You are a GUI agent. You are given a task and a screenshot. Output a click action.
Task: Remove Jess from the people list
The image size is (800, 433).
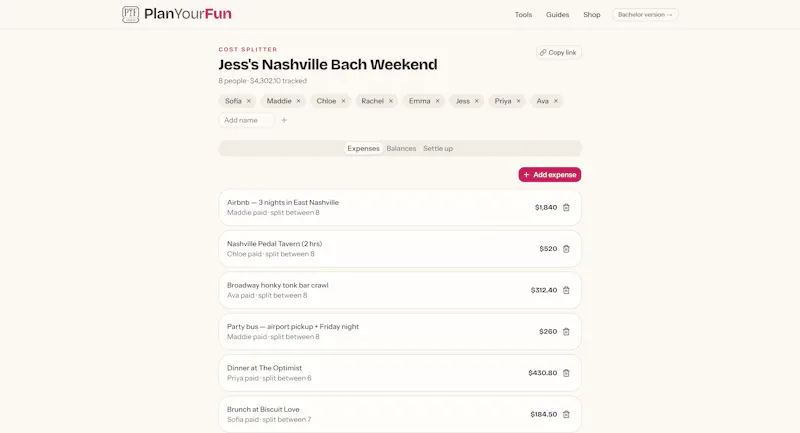(477, 101)
